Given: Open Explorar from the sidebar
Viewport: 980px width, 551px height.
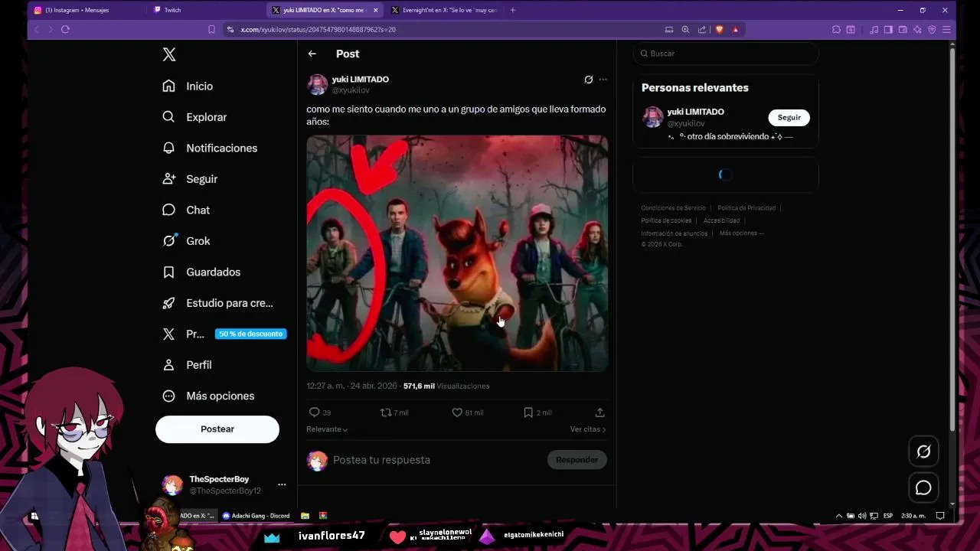Looking at the screenshot, I should click(x=195, y=117).
